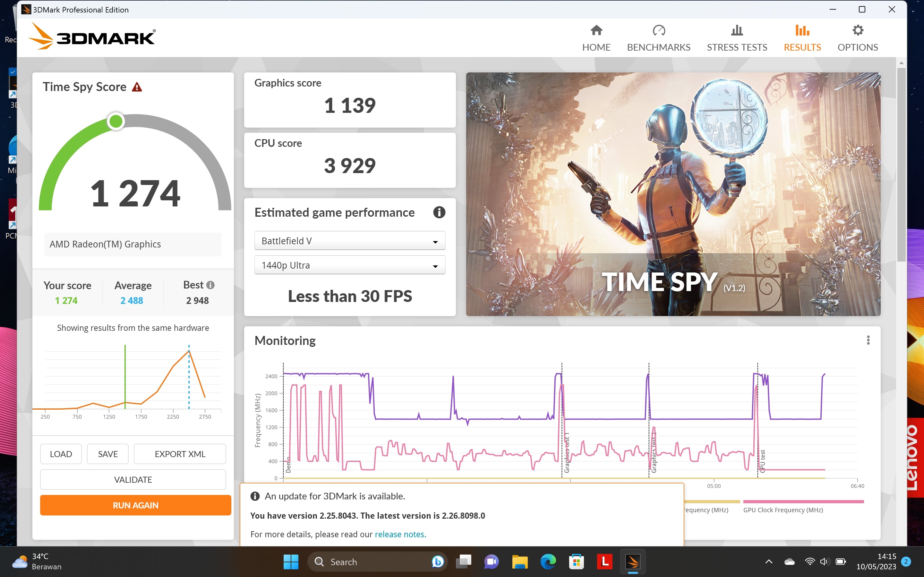Toggle the GPU Clock Frequency legend

coord(783,510)
